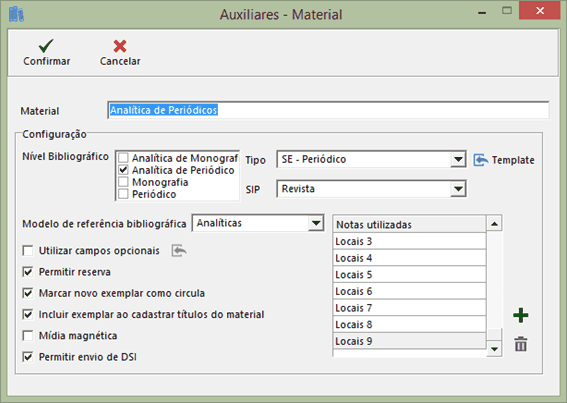Screen dimensions: 567x403
Task: Uncheck Analítica de Periódico bibliographic level
Action: (123, 170)
